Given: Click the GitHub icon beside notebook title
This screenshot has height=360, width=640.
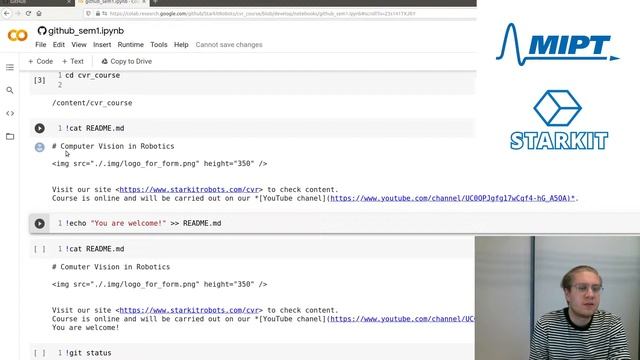Looking at the screenshot, I should [42, 31].
